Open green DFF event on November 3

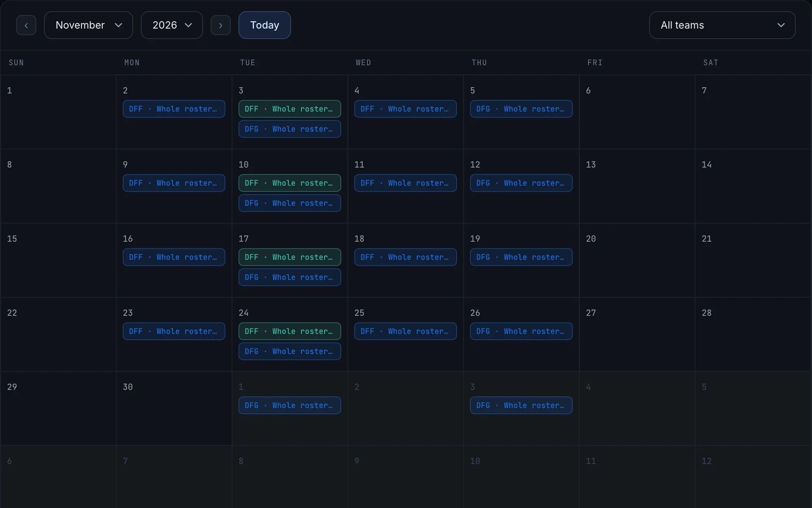(x=290, y=109)
